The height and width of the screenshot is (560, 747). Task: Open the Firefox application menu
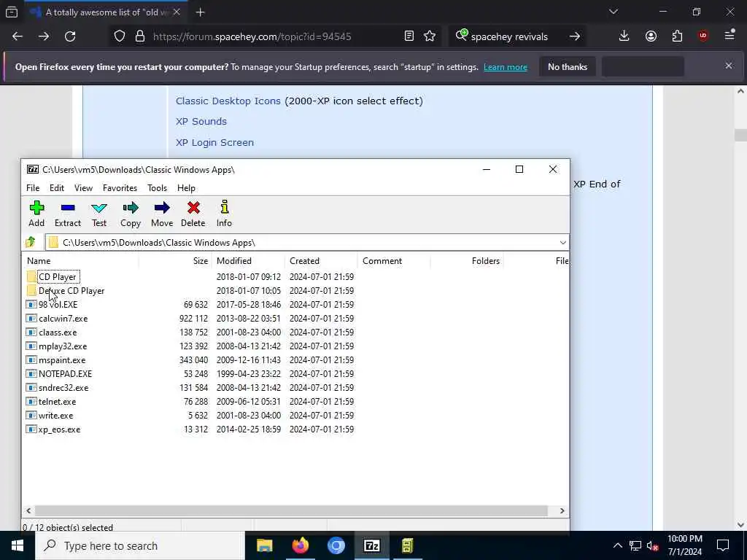coord(729,35)
